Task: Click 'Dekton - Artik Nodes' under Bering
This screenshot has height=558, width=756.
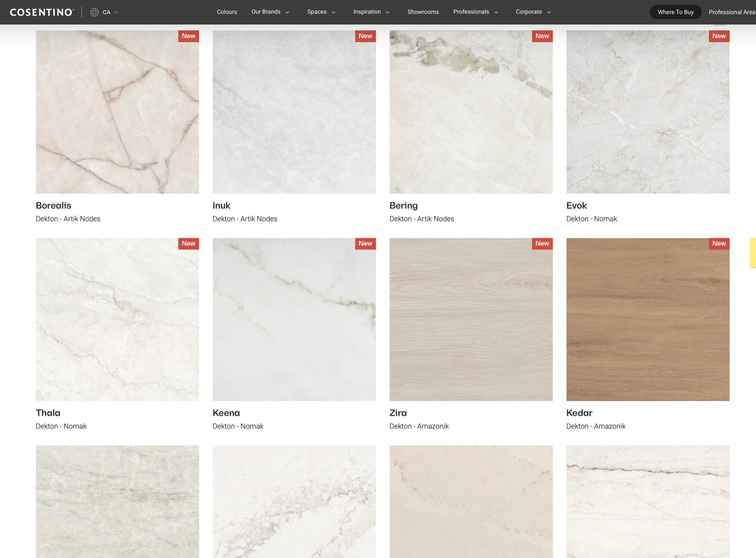Action: (421, 219)
